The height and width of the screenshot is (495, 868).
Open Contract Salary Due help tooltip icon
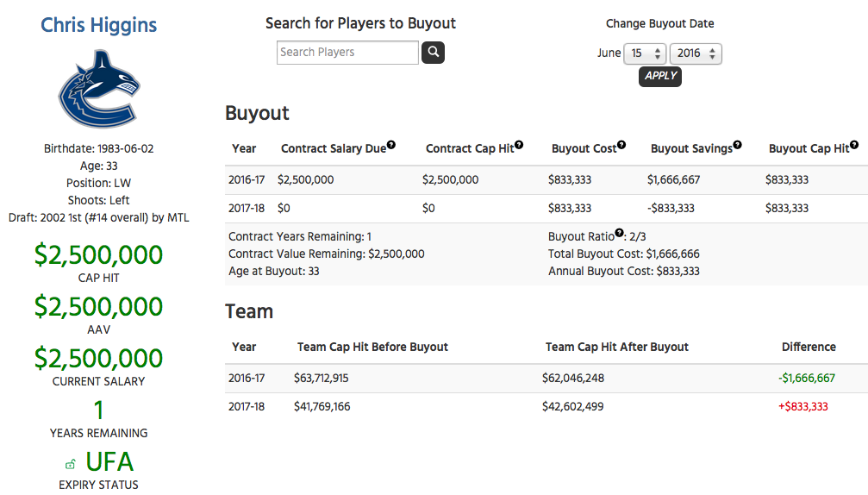391,145
